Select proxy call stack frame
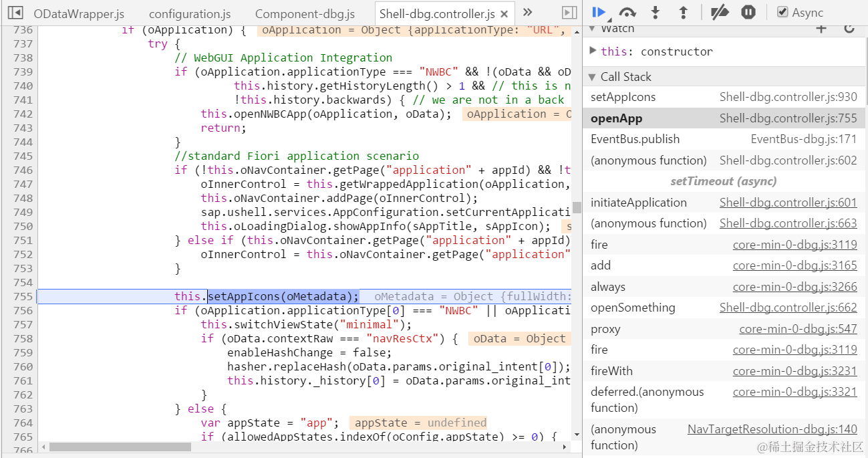Image resolution: width=868 pixels, height=458 pixels. 724,329
